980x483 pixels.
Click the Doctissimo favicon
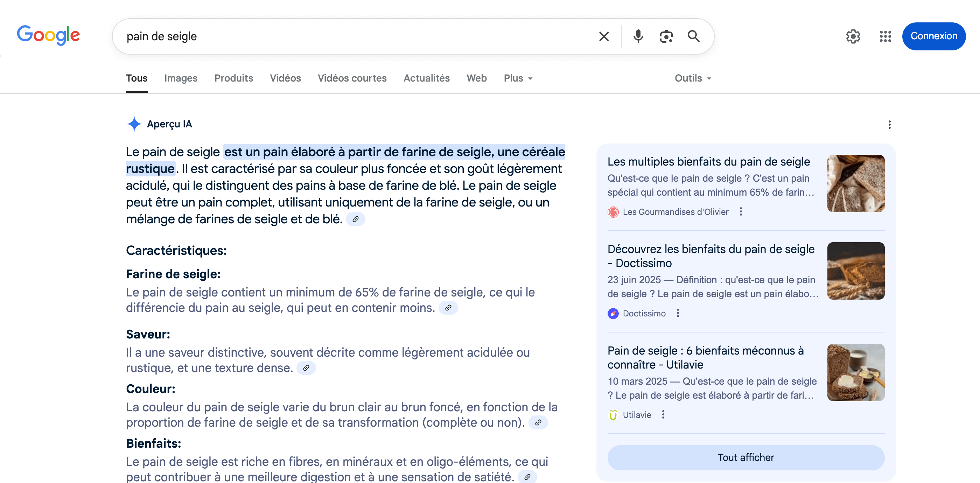point(613,313)
